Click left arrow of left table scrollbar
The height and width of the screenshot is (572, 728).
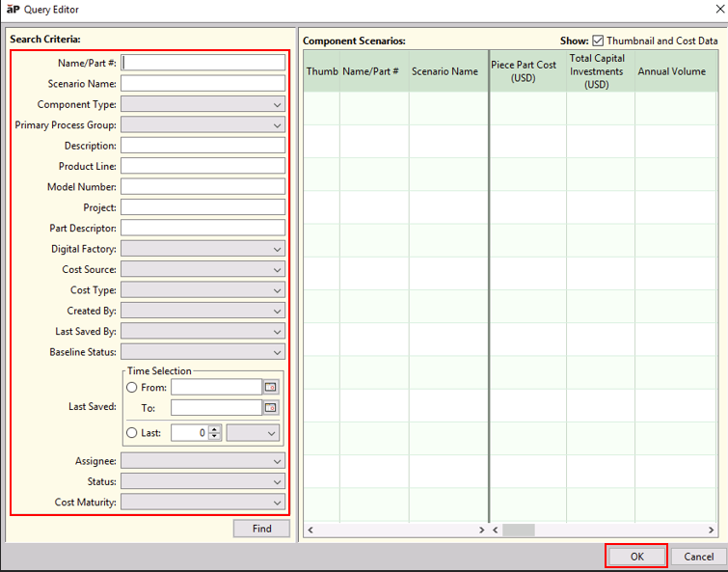[310, 530]
